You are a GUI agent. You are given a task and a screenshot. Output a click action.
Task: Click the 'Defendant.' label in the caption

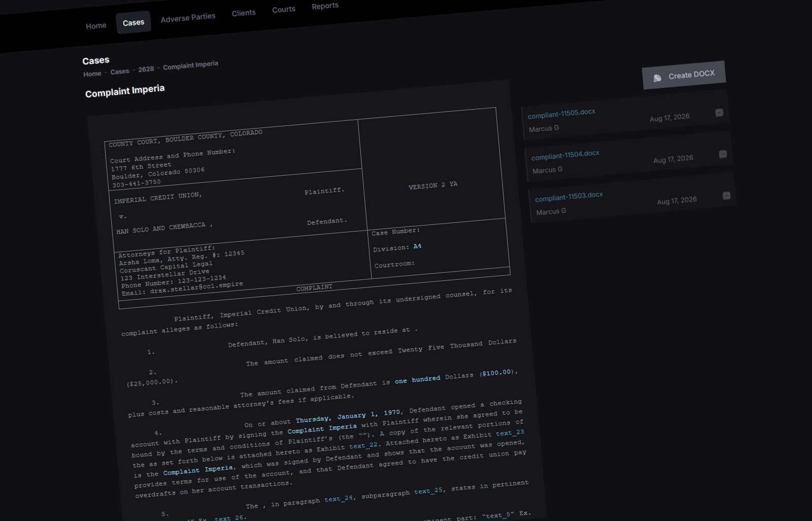point(327,222)
